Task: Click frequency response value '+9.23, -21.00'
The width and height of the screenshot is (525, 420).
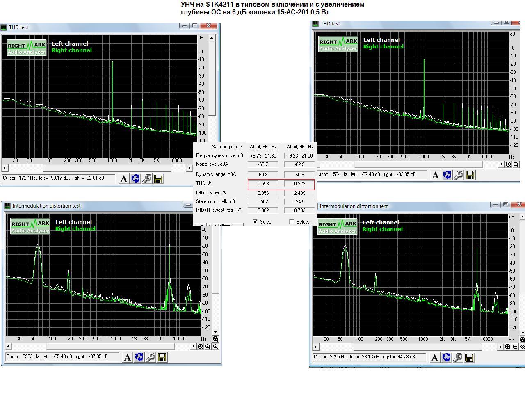Action: click(300, 156)
